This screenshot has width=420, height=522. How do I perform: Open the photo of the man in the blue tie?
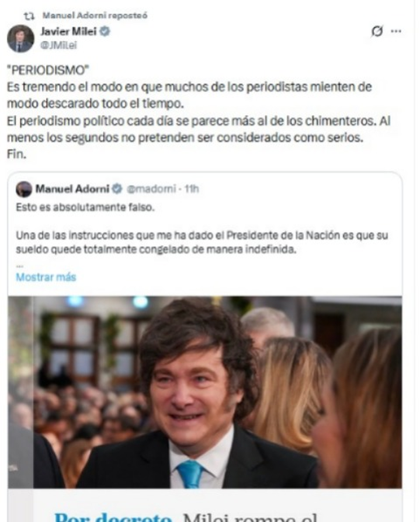205,392
